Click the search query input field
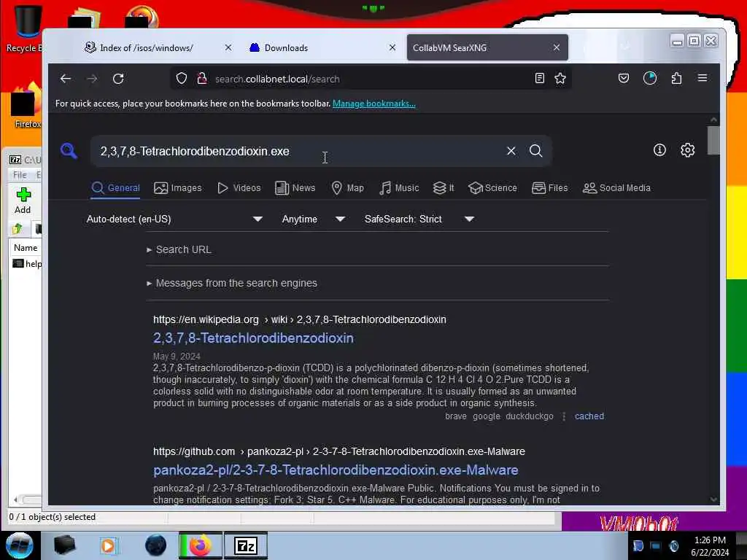 click(x=298, y=151)
